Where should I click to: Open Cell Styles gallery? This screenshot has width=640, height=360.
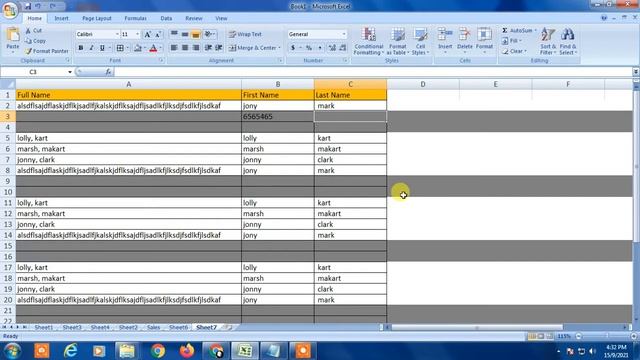coord(420,41)
